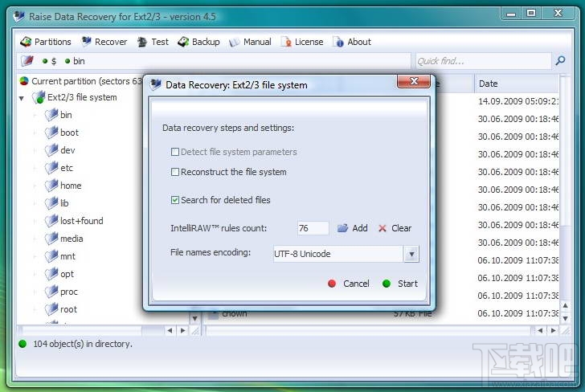Close the Data Recovery dialog

click(x=414, y=81)
